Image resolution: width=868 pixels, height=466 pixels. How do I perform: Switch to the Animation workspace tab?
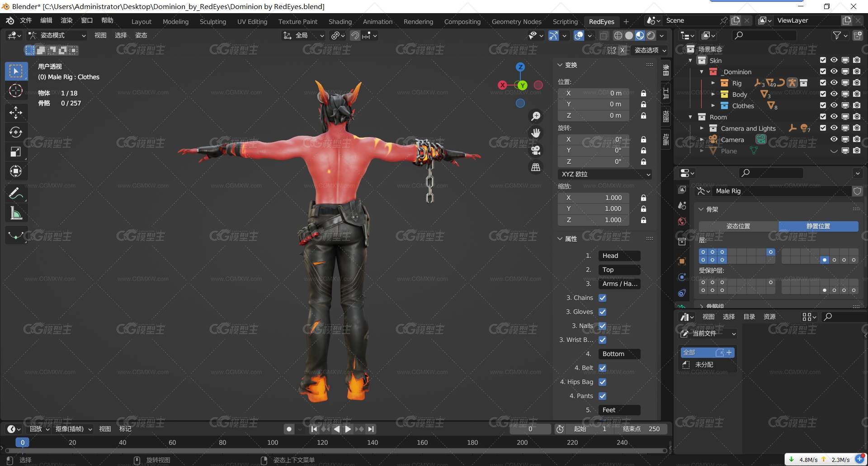(377, 22)
